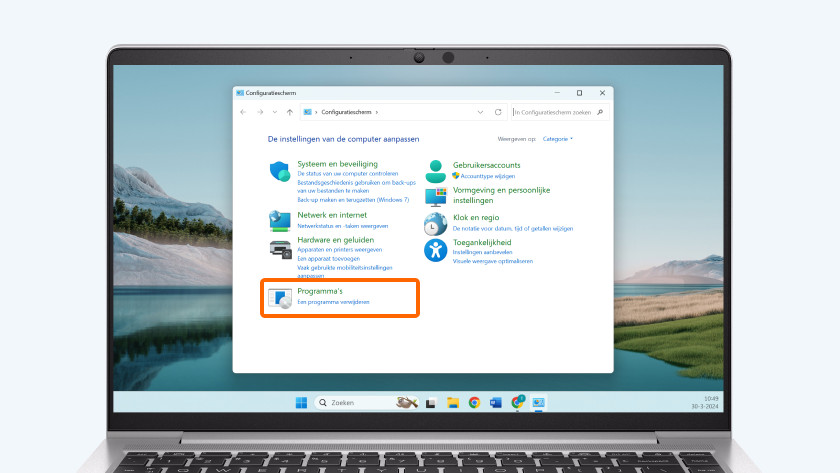
Task: Click the Gebruikersaccounts person icon
Action: (436, 171)
